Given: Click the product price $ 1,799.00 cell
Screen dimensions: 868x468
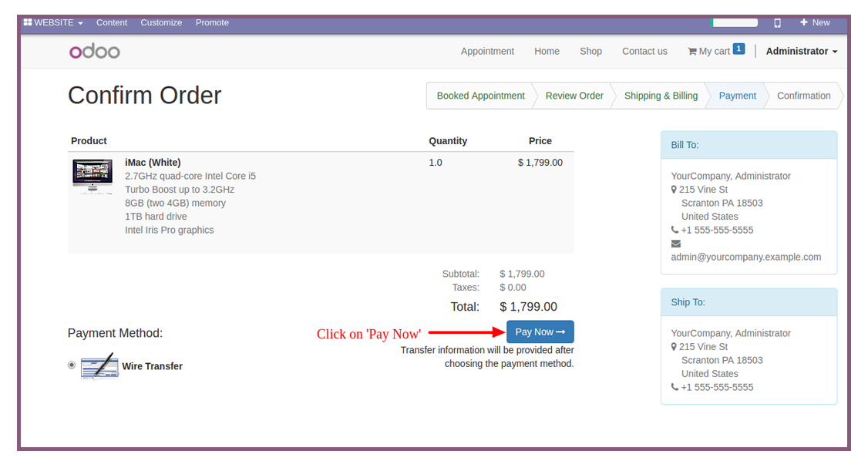Looking at the screenshot, I should tap(540, 162).
